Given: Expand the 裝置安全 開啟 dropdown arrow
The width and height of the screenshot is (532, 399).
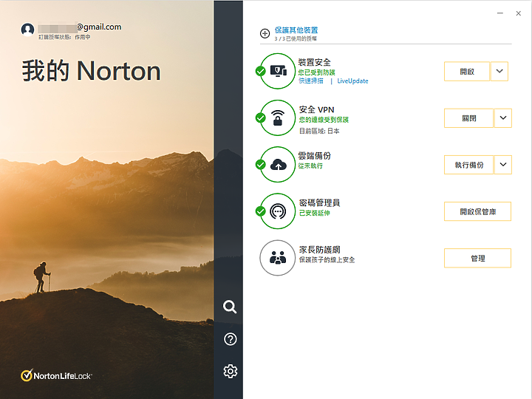Looking at the screenshot, I should point(499,71).
